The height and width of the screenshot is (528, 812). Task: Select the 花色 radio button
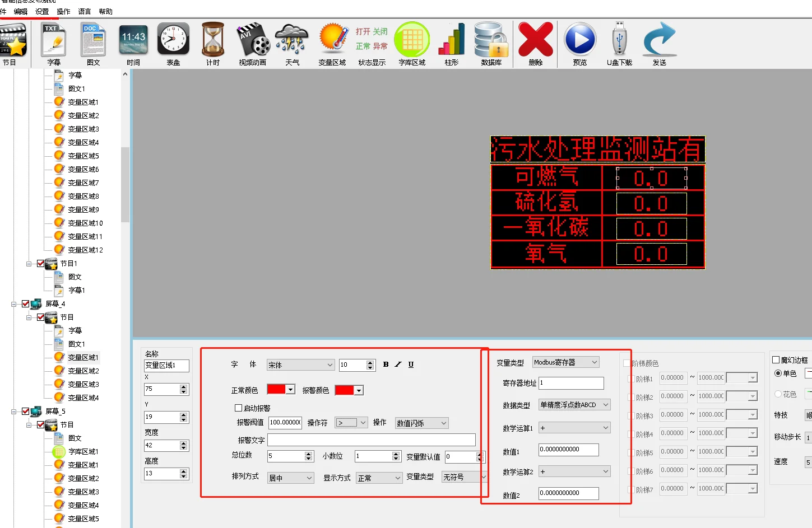pos(778,394)
